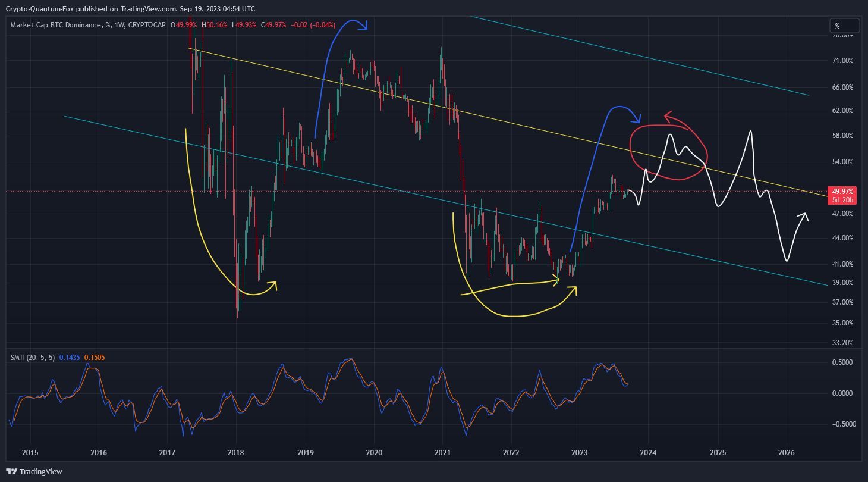Screen dimensions: 868x482
Task: Click the 2022 time axis label
Action: coord(512,452)
